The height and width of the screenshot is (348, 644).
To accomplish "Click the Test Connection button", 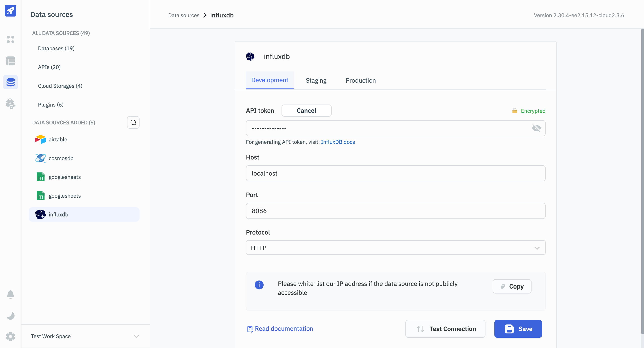I will [445, 329].
